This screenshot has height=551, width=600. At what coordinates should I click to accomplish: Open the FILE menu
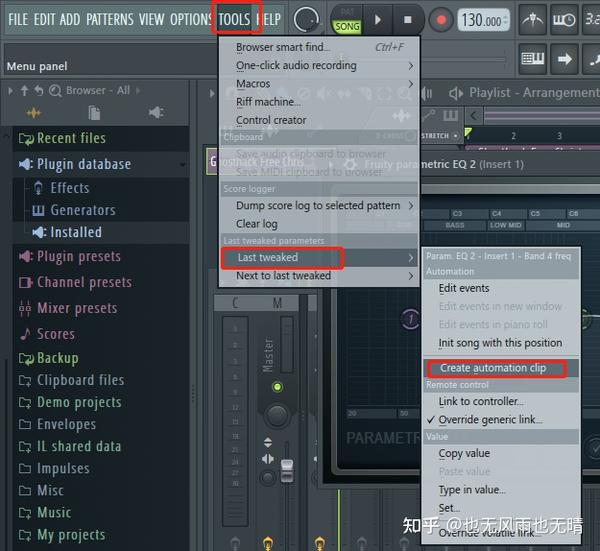coord(18,19)
